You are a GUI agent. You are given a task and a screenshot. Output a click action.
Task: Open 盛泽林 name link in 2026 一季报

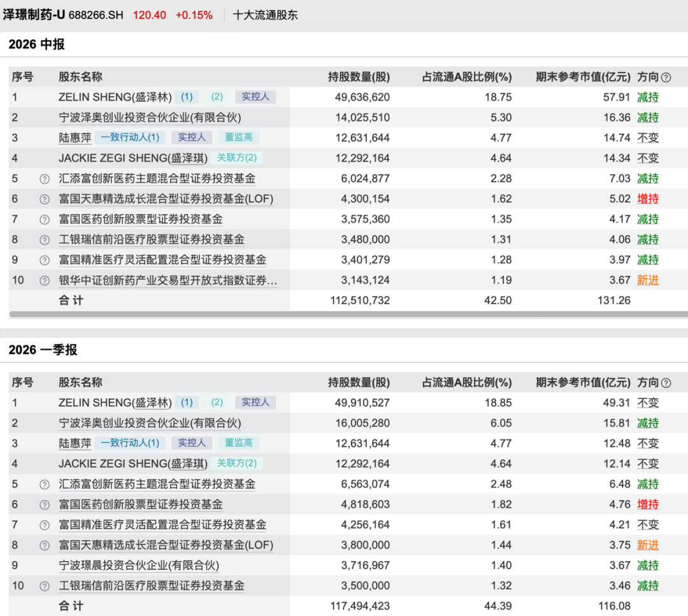152,403
